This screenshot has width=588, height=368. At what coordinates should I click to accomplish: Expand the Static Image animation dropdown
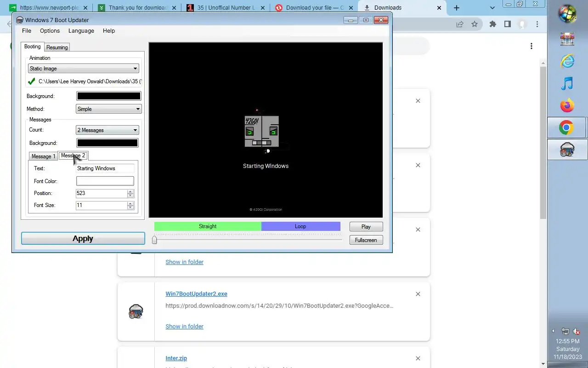tap(83, 69)
